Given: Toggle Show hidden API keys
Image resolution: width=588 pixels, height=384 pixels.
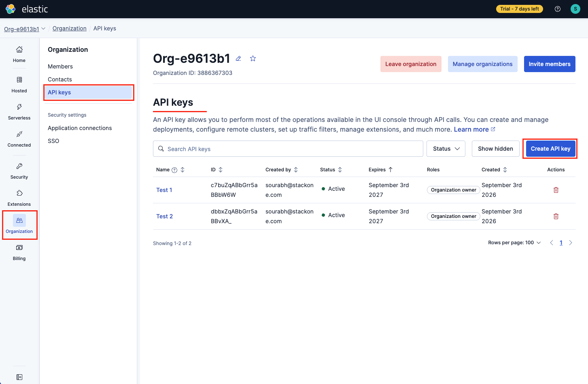Looking at the screenshot, I should [495, 149].
